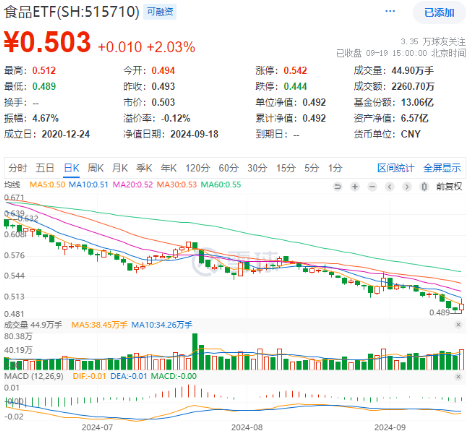The width and height of the screenshot is (469, 434).
Task: Click the 成交额 value 2260.70万
Action: tap(413, 87)
